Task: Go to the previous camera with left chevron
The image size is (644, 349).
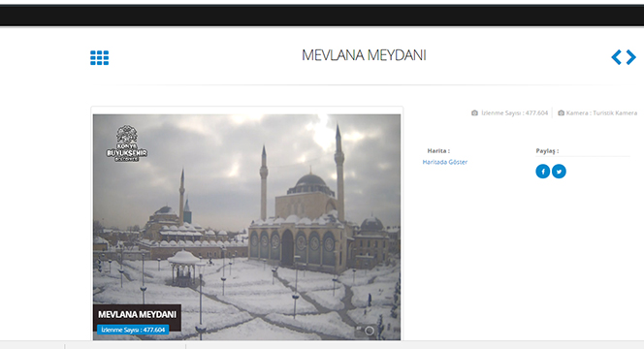Action: (616, 57)
